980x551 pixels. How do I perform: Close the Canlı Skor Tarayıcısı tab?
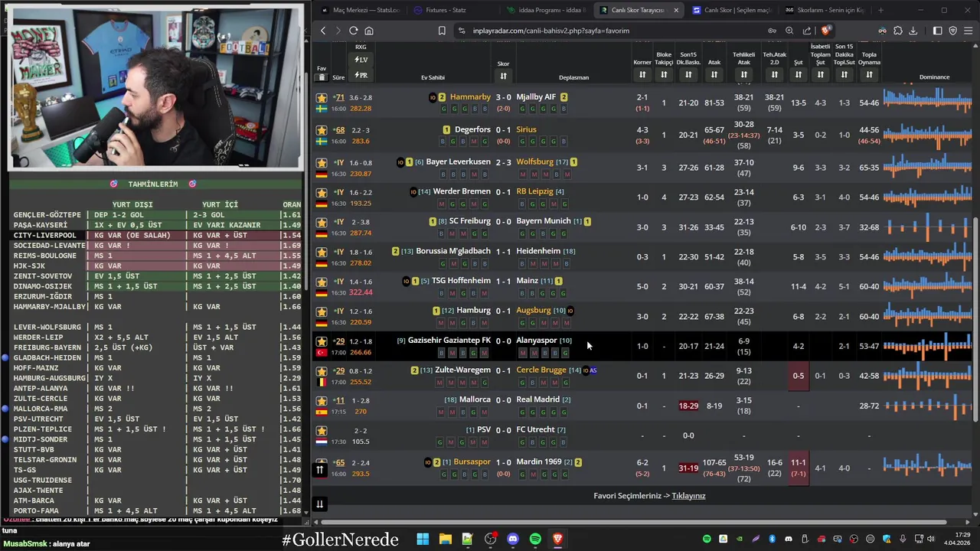676,10
